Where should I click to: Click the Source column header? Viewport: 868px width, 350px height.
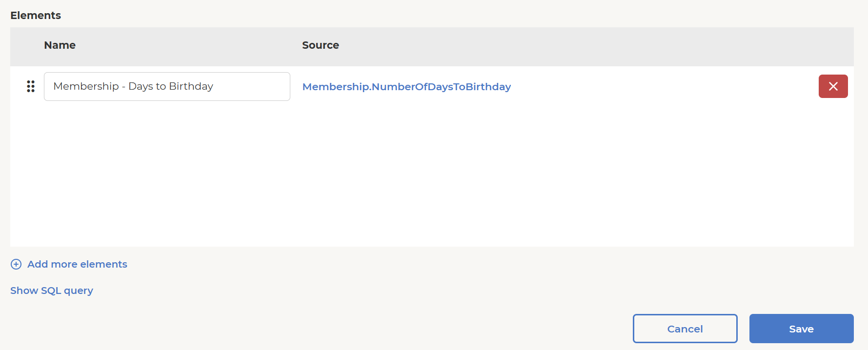pyautogui.click(x=320, y=45)
